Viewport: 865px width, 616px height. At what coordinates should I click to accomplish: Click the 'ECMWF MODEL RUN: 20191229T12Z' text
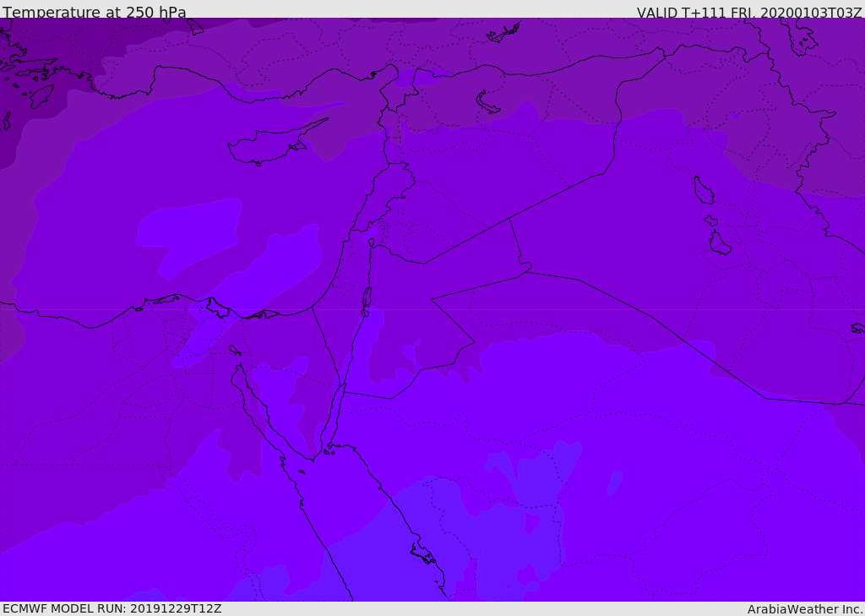click(x=112, y=608)
